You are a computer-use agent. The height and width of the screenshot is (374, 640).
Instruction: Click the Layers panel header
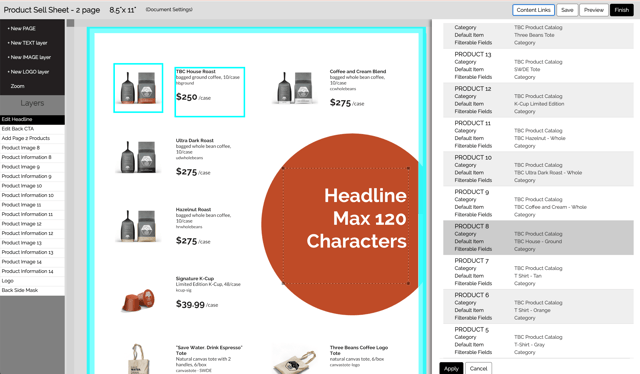coord(32,103)
